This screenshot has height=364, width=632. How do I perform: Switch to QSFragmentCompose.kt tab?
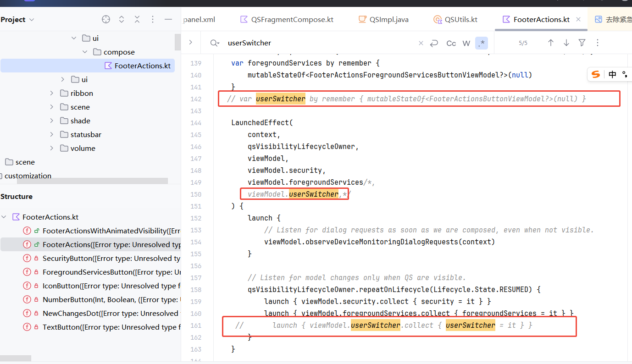(x=287, y=19)
